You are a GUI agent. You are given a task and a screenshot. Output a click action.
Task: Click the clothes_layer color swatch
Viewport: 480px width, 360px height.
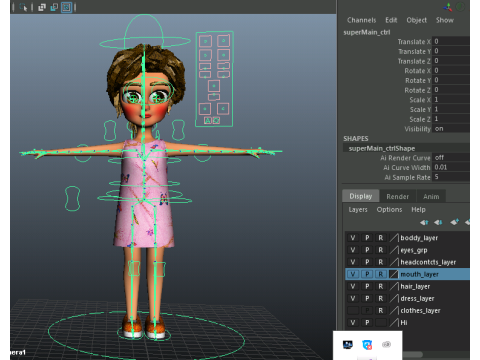pyautogui.click(x=394, y=310)
